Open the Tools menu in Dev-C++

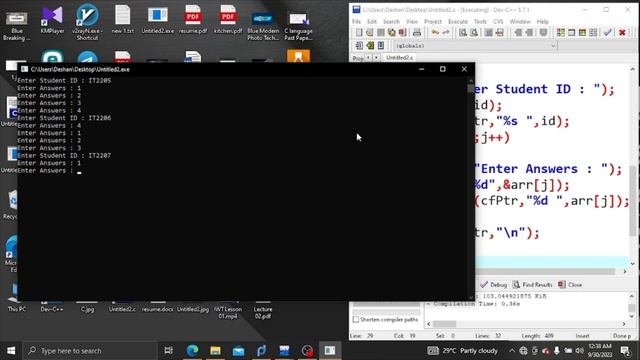click(480, 21)
